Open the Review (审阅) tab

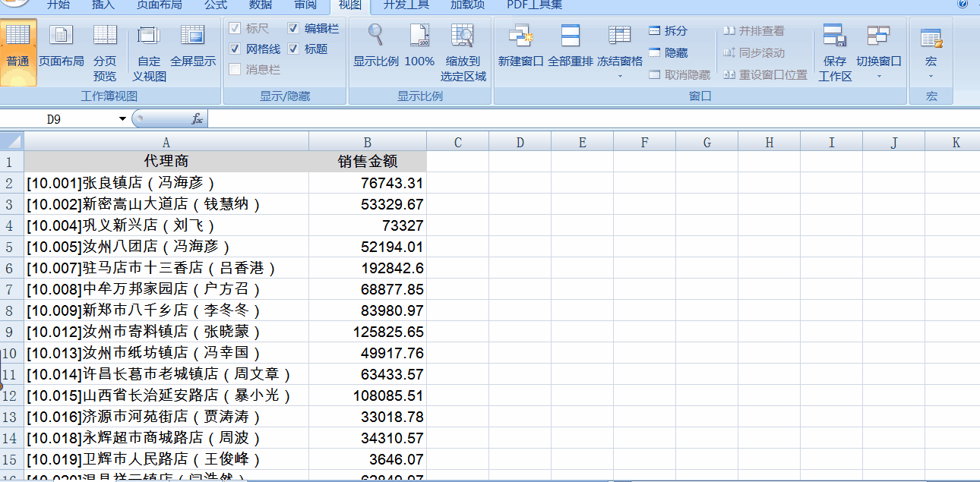pyautogui.click(x=305, y=5)
